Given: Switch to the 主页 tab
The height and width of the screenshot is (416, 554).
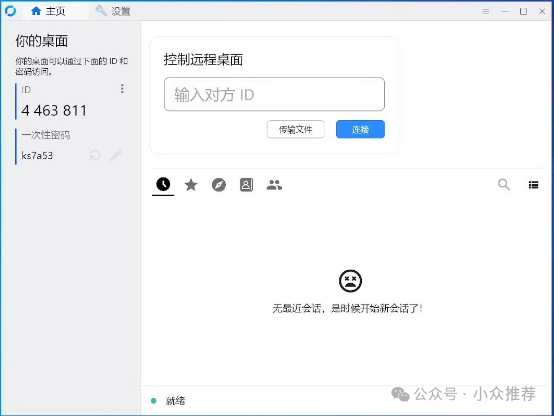Looking at the screenshot, I should click(48, 11).
